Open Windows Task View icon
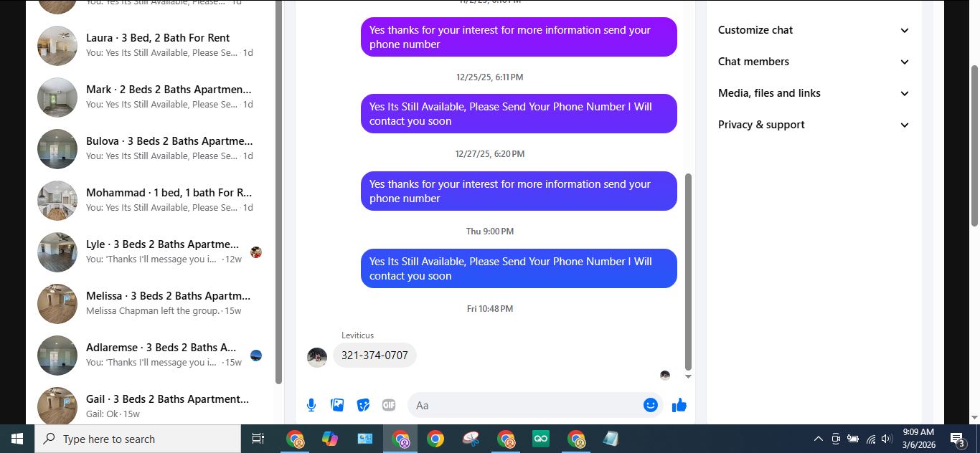This screenshot has width=980, height=453. [x=258, y=439]
